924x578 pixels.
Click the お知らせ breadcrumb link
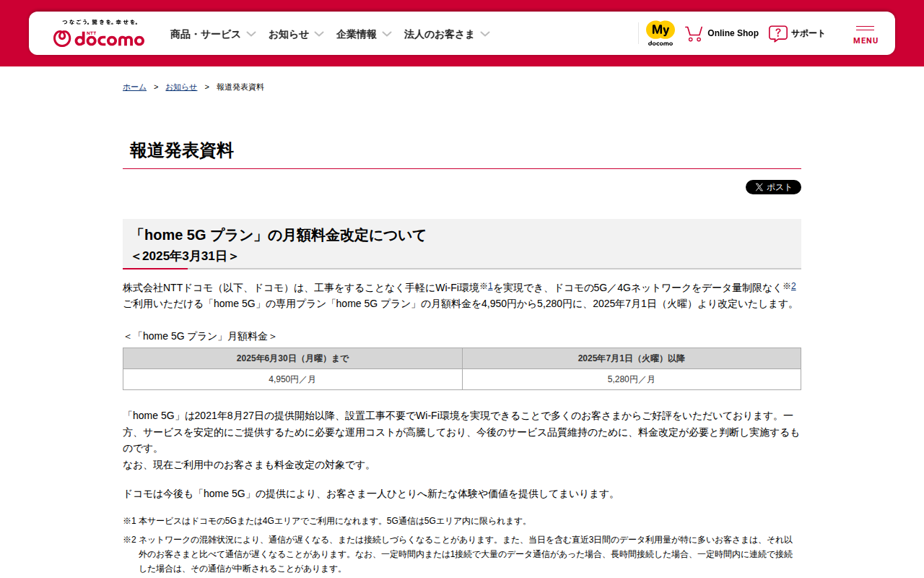coord(181,87)
